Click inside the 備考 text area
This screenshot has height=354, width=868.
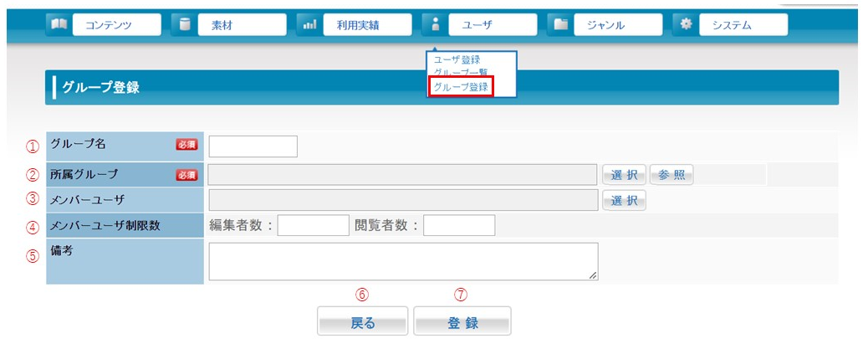tap(403, 261)
